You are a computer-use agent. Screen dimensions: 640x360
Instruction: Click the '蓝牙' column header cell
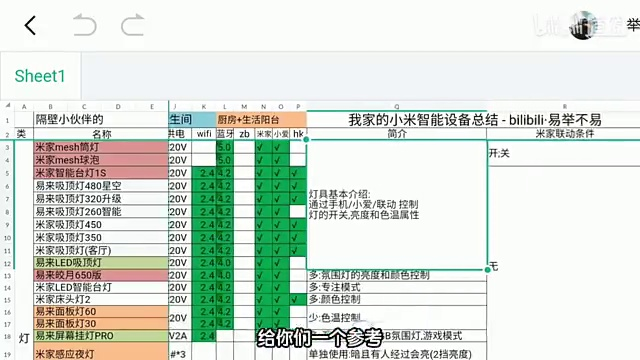tap(224, 134)
